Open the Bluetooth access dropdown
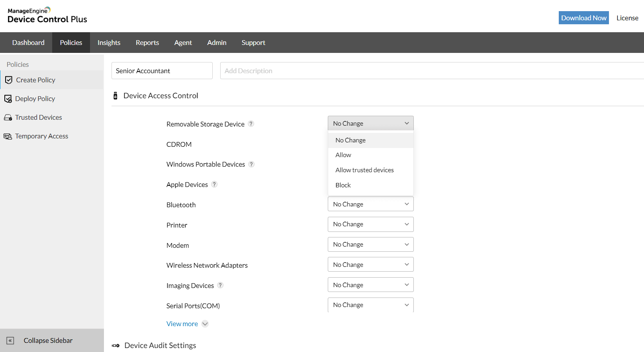Viewport: 644px width, 352px height. pyautogui.click(x=370, y=204)
